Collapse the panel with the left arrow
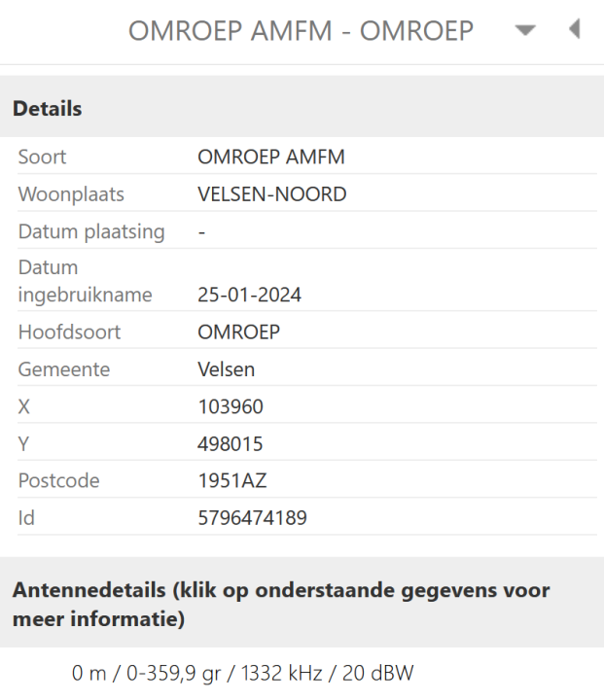Image resolution: width=604 pixels, height=700 pixels. pos(574,29)
